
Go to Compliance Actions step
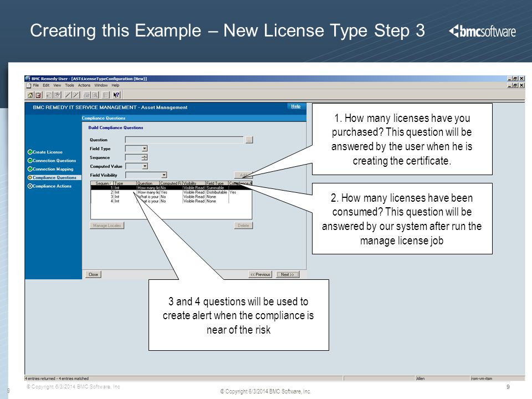(x=49, y=186)
